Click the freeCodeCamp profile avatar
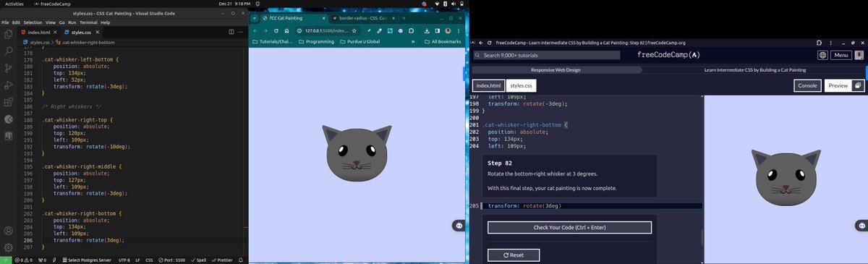Image resolution: width=868 pixels, height=264 pixels. (x=859, y=55)
